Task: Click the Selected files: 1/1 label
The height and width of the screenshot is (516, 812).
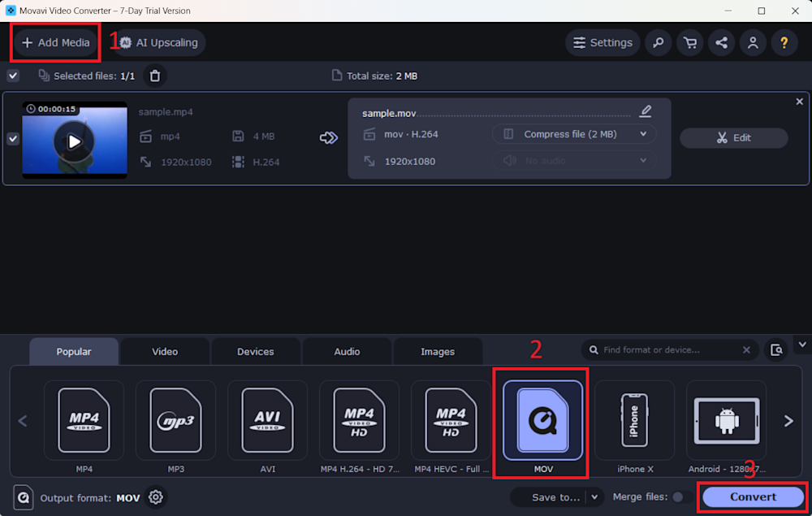Action: click(94, 76)
